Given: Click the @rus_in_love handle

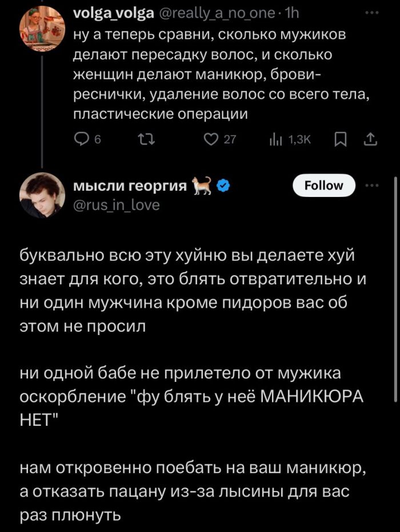Looking at the screenshot, I should 117,204.
